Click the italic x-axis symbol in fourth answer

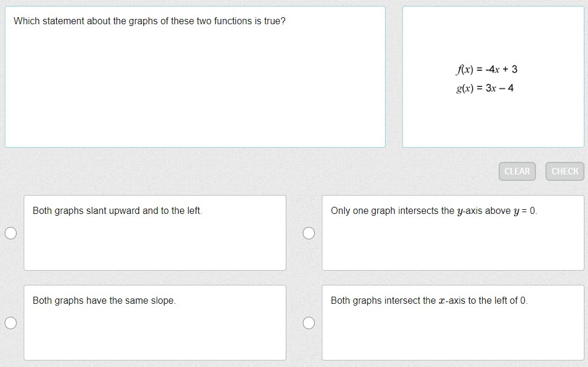[x=442, y=301]
